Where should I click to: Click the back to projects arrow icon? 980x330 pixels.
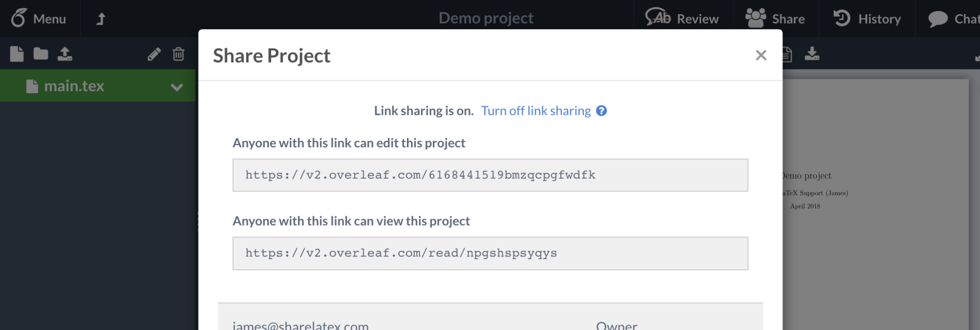click(x=101, y=19)
